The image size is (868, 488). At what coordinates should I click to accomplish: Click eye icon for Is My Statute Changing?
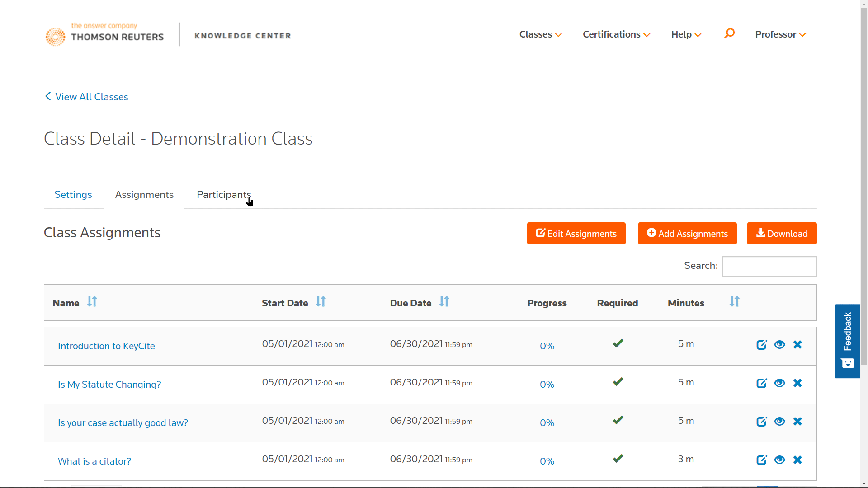(779, 383)
